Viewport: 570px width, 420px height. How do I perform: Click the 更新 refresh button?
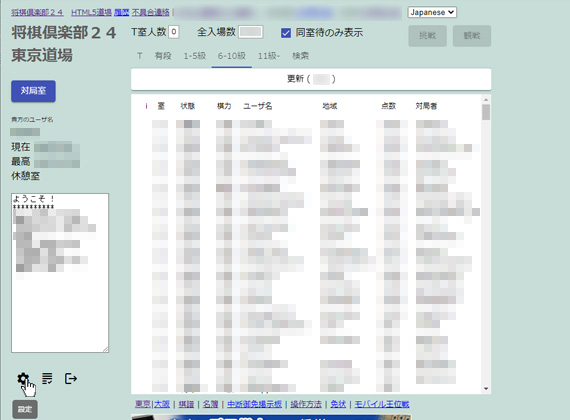[311, 79]
